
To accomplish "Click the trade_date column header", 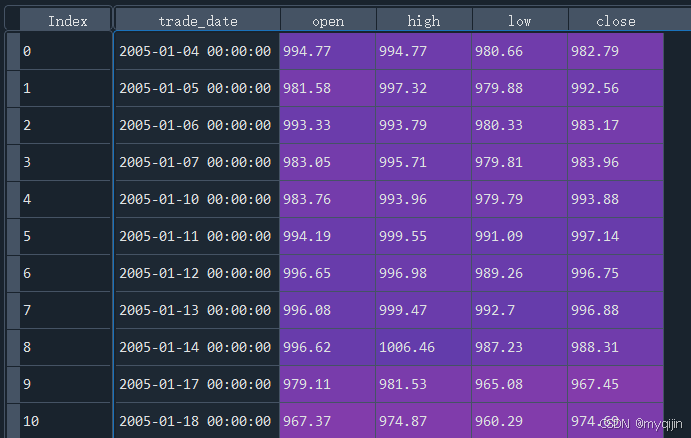I will tap(197, 20).
